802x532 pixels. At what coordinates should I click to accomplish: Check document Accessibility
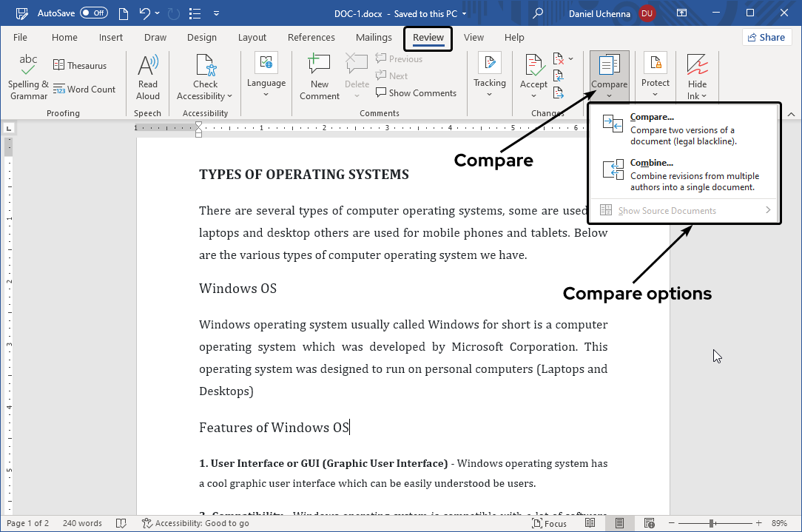pyautogui.click(x=204, y=77)
